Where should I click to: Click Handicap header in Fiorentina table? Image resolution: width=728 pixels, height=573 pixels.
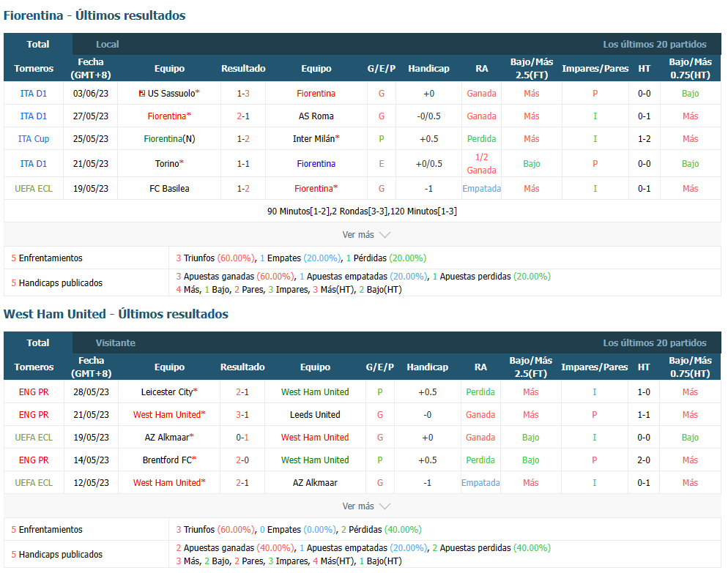[428, 69]
